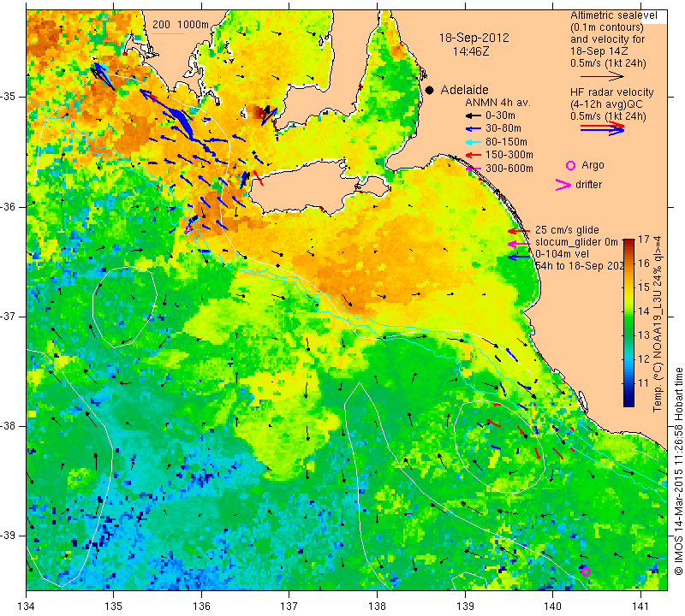
Task: Click the dark red 17°C end of colorbar
Action: (x=628, y=241)
